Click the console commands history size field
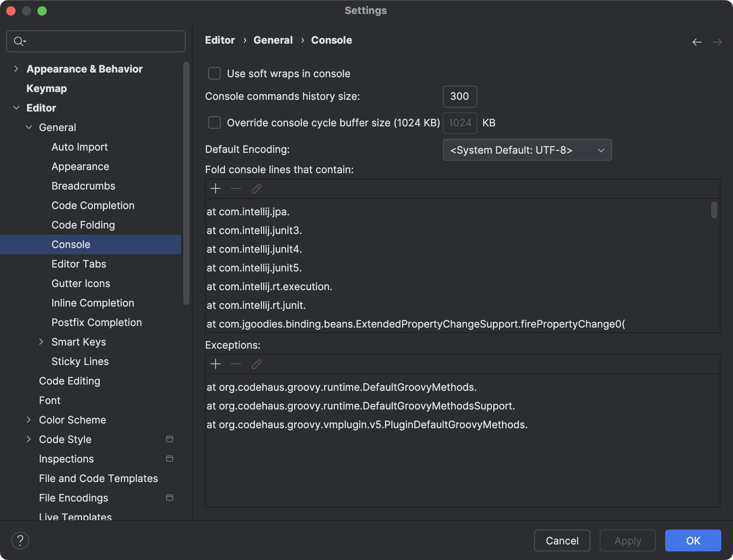Viewport: 733px width, 560px height. [x=460, y=96]
